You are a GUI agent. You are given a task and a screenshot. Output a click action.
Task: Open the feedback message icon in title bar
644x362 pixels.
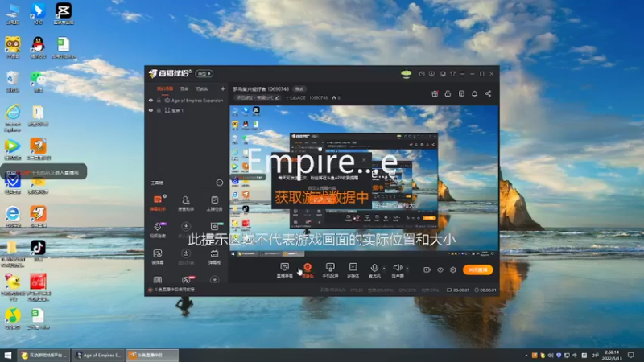431,74
